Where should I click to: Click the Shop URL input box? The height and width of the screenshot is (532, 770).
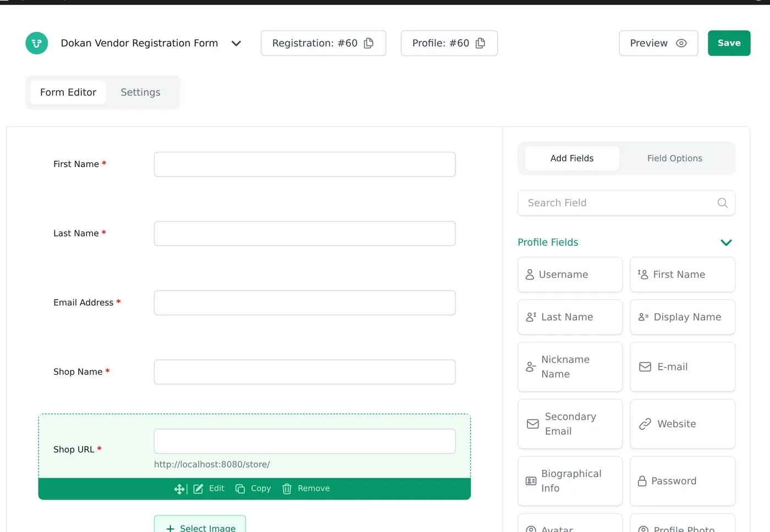point(305,442)
